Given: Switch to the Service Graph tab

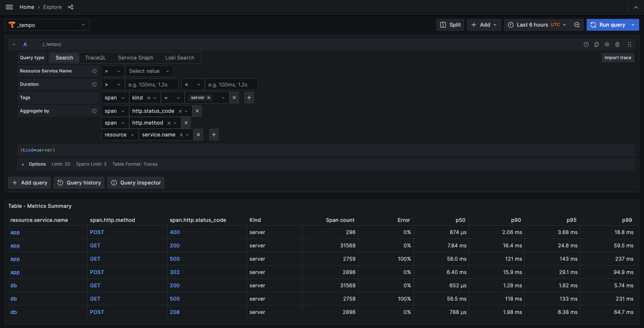Looking at the screenshot, I should (135, 58).
